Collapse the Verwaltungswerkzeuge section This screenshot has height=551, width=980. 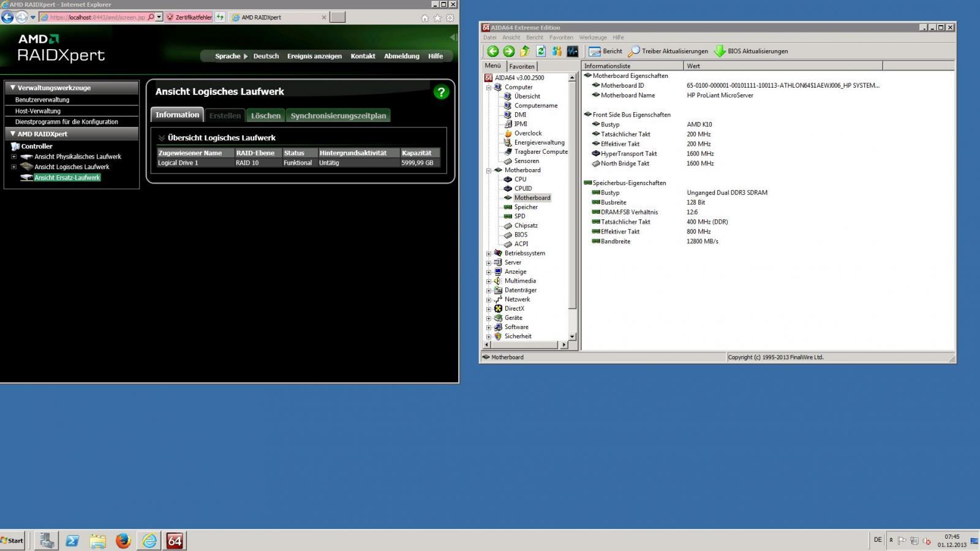12,88
